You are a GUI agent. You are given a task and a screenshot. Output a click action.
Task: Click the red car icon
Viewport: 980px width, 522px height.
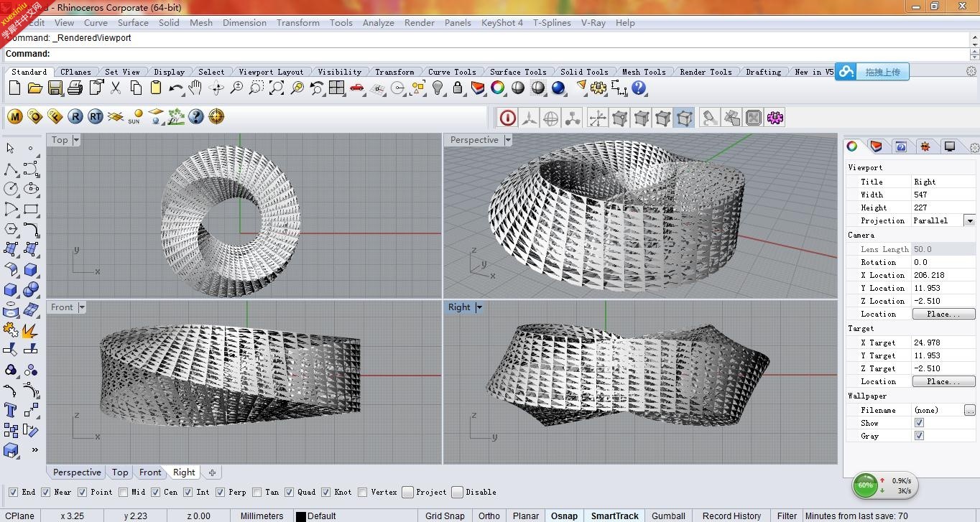click(x=357, y=88)
